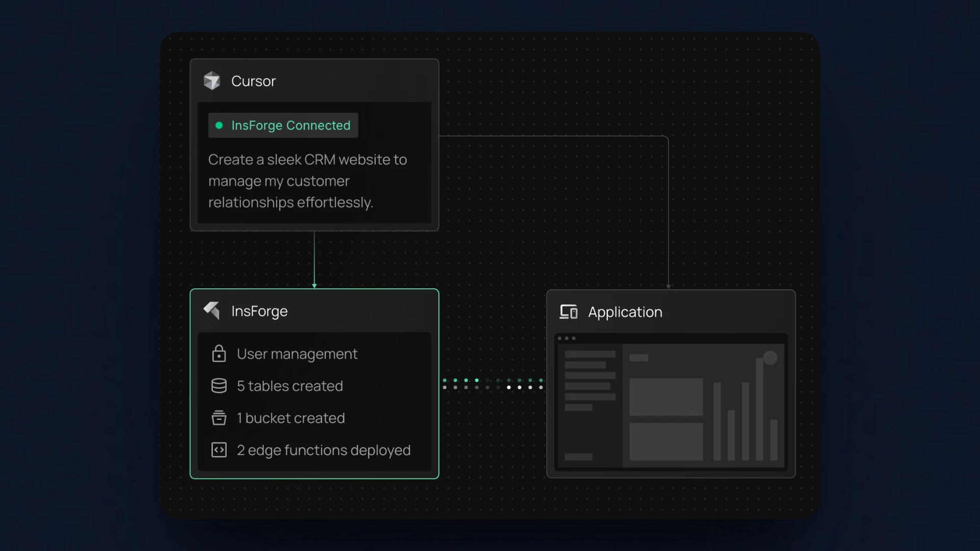The width and height of the screenshot is (980, 551).
Task: Click the green status dot in Connected badge
Action: 219,126
